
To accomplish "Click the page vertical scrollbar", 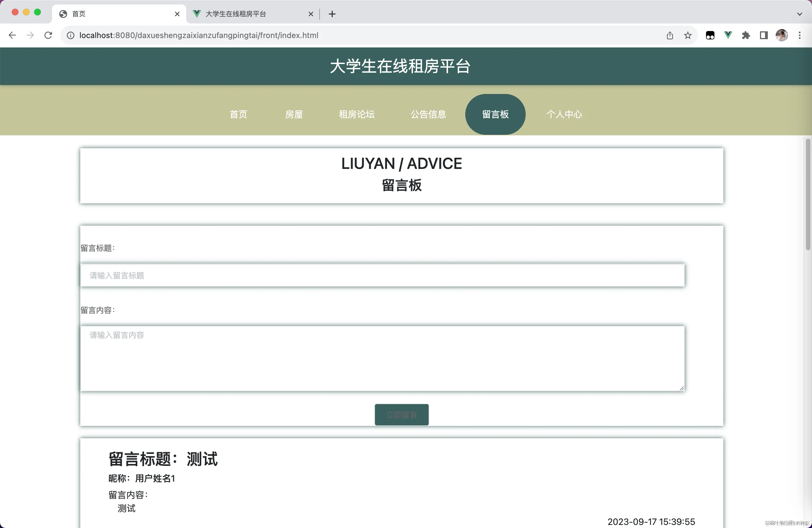I will pyautogui.click(x=808, y=195).
